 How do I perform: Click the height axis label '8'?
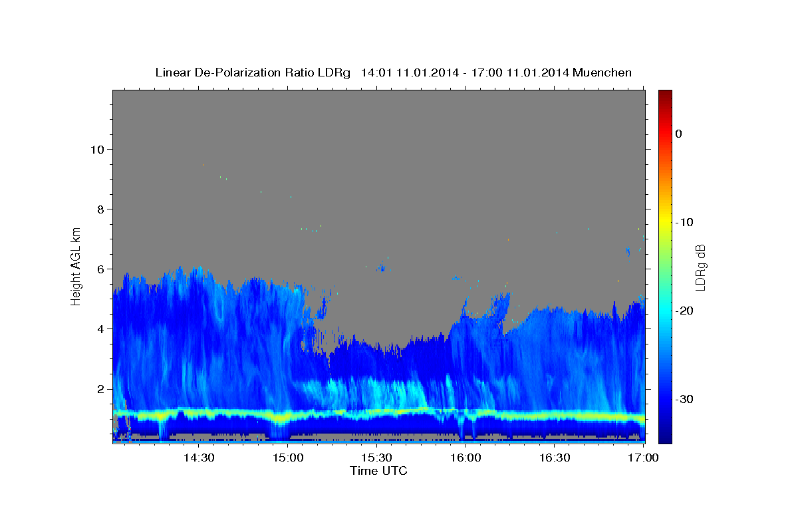[100, 209]
